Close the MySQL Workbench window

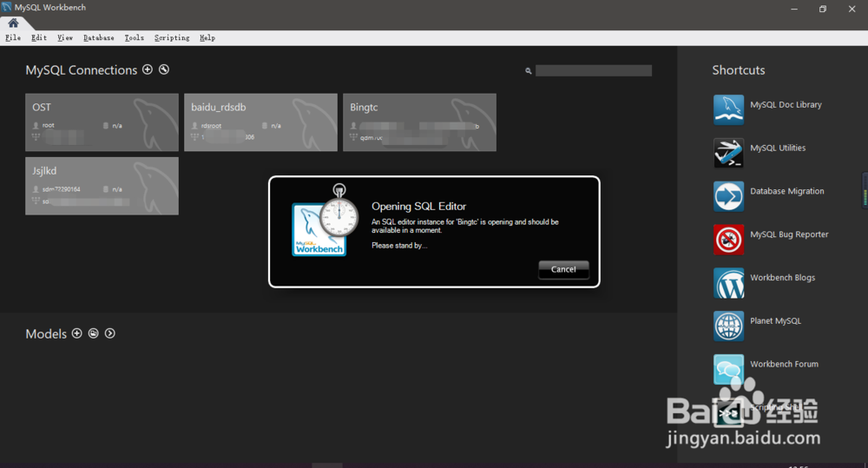coord(852,9)
